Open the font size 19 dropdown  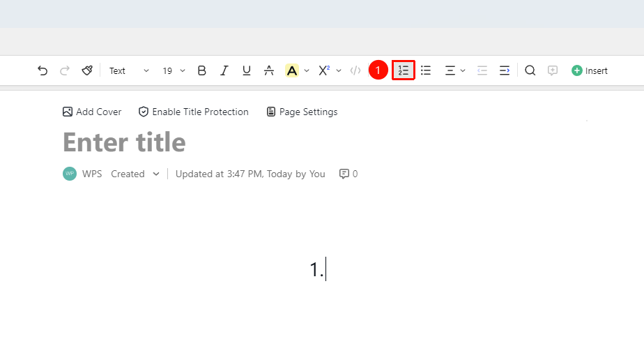tap(174, 70)
